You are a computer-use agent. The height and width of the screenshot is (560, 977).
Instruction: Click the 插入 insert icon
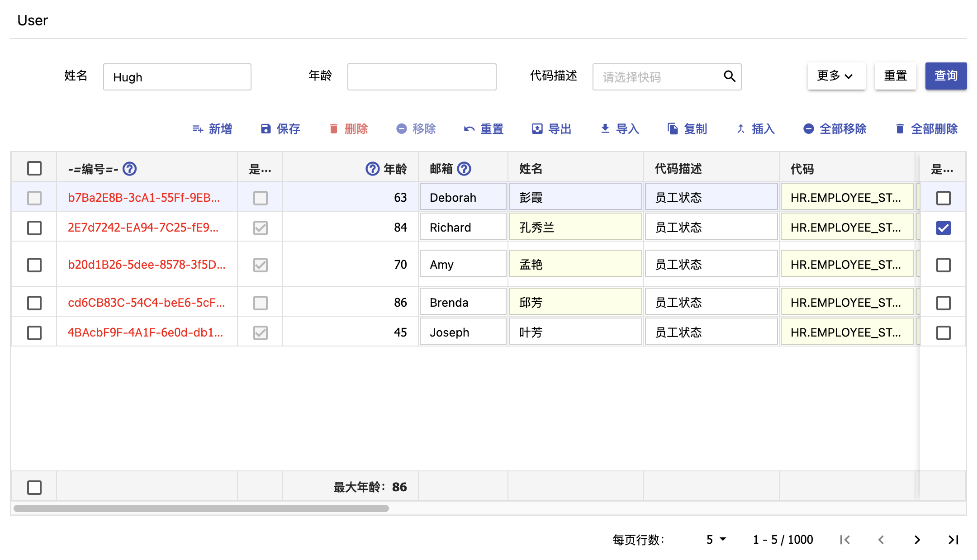740,129
